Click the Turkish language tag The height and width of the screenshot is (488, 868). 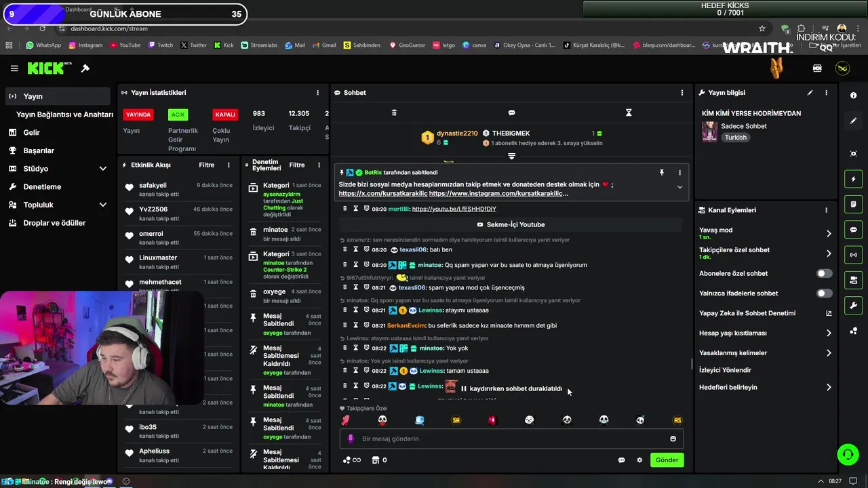click(735, 137)
